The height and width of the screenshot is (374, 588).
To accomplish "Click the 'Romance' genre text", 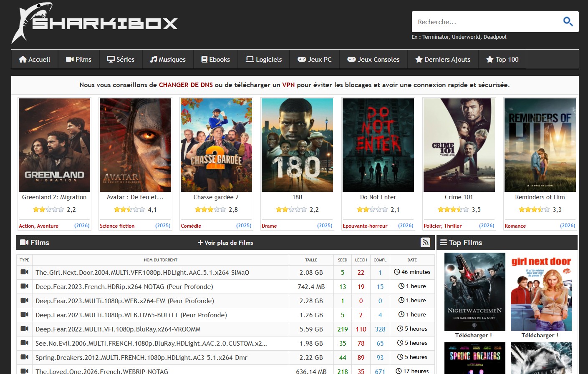I will 515,226.
